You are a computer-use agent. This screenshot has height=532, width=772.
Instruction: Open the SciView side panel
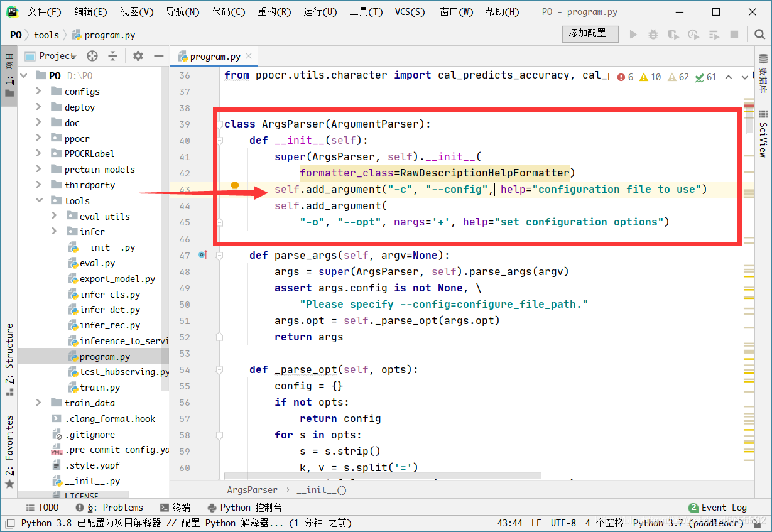tap(763, 133)
